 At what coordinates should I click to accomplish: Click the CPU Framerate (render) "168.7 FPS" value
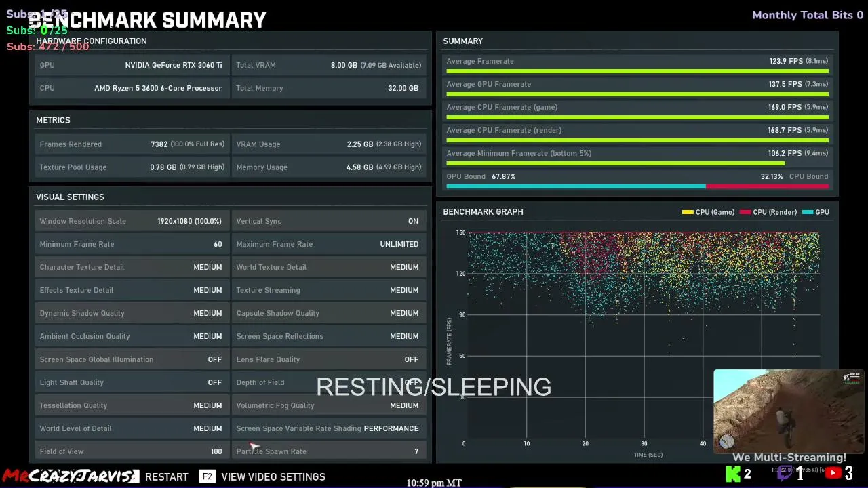(x=785, y=130)
